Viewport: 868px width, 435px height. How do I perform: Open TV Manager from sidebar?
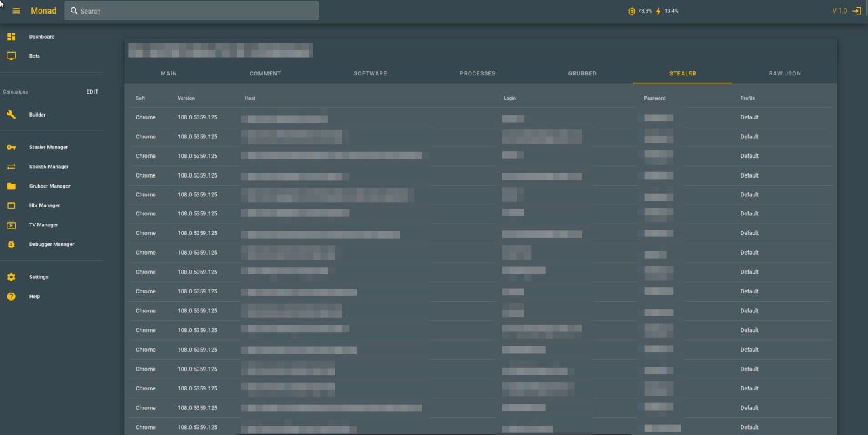[x=43, y=225]
